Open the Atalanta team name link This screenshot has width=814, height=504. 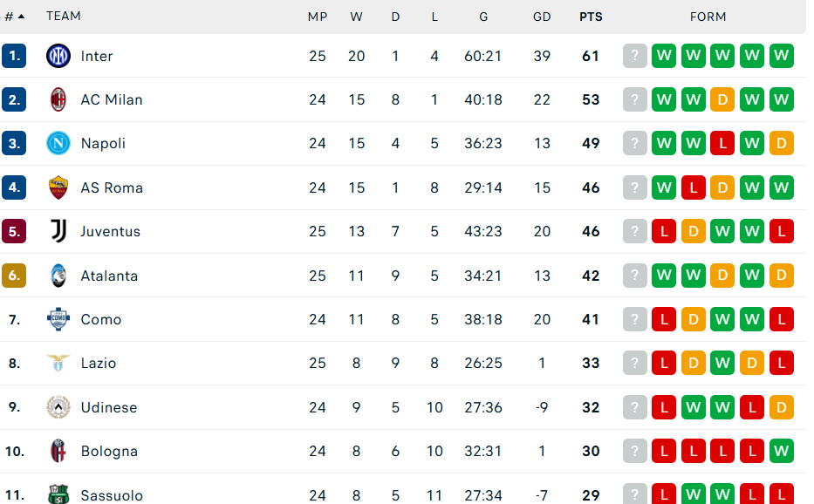(109, 276)
